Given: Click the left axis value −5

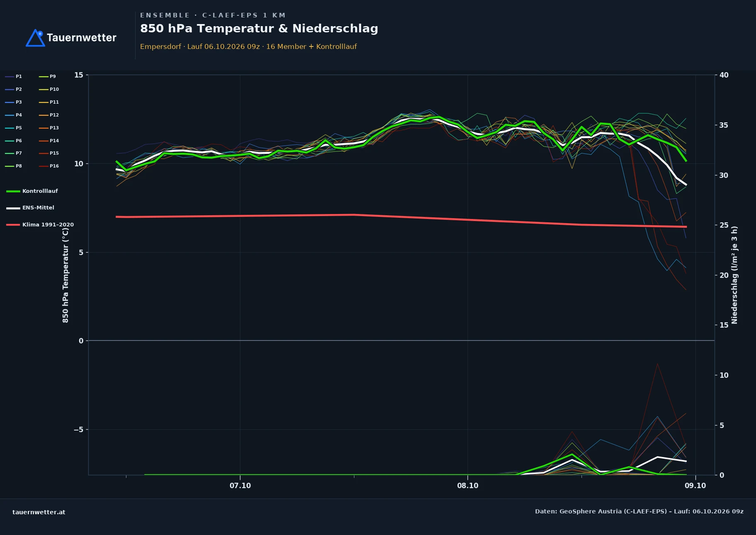Looking at the screenshot, I should (78, 430).
